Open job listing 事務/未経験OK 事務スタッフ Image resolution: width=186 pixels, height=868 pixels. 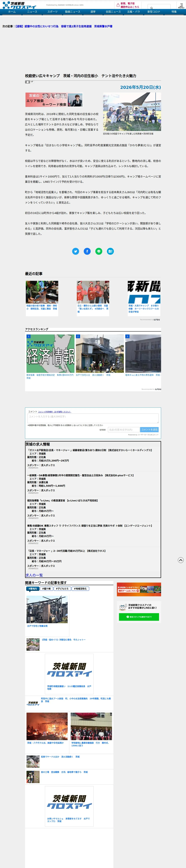(x=90, y=526)
